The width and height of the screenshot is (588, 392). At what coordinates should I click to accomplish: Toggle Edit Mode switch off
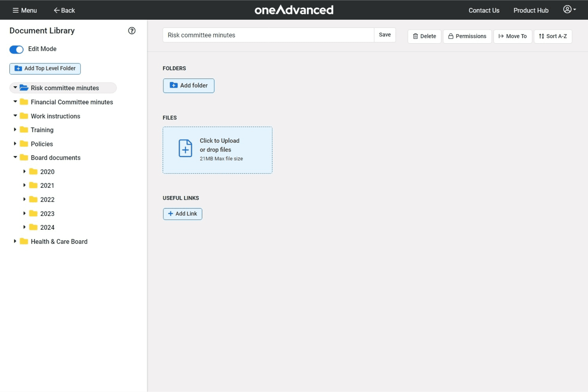(x=17, y=49)
